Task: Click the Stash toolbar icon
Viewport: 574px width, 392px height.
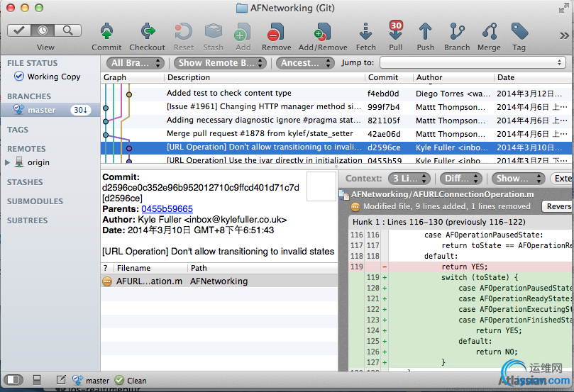Action: tap(214, 31)
